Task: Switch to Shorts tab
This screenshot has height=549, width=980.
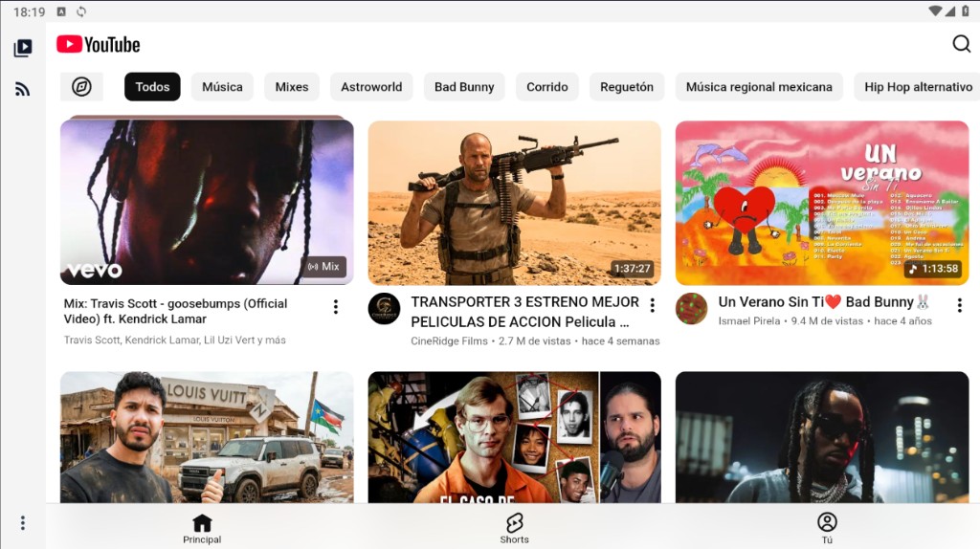Action: 514,528
